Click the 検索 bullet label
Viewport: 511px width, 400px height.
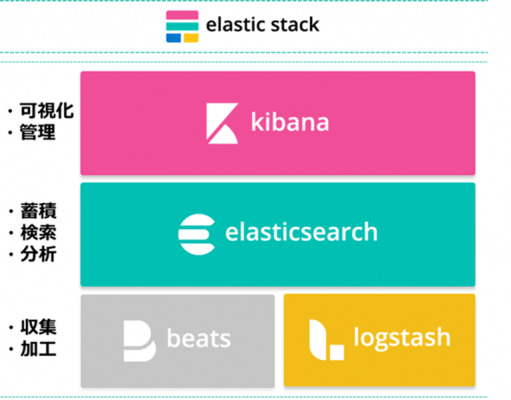click(x=38, y=233)
